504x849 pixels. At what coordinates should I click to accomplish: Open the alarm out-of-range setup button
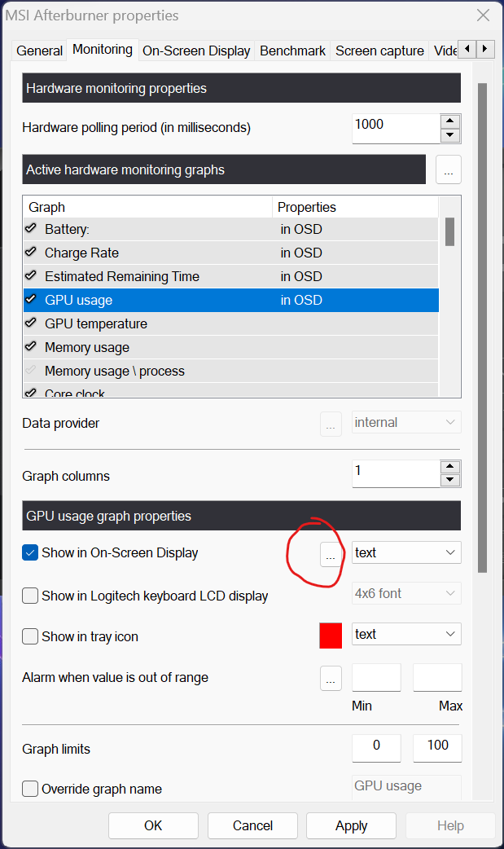[x=331, y=677]
